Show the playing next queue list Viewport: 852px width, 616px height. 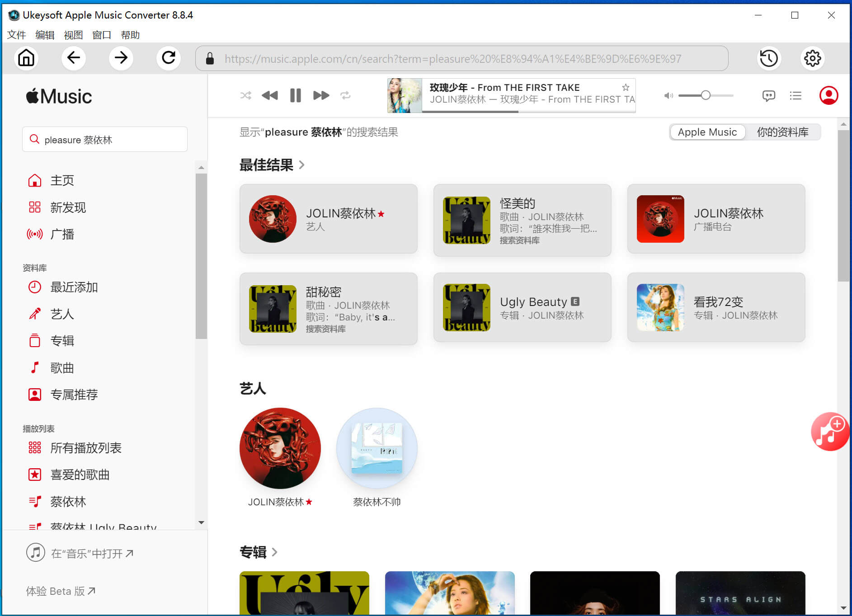tap(796, 95)
